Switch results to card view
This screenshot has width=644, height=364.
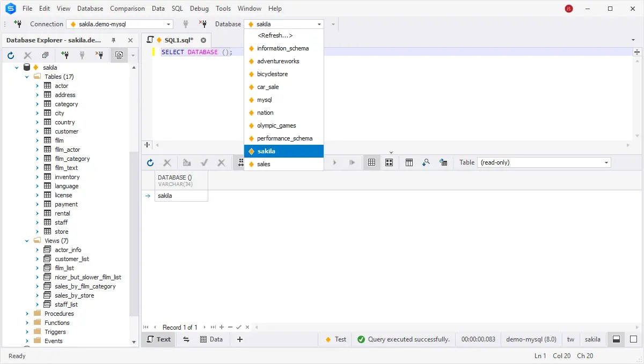pos(389,162)
